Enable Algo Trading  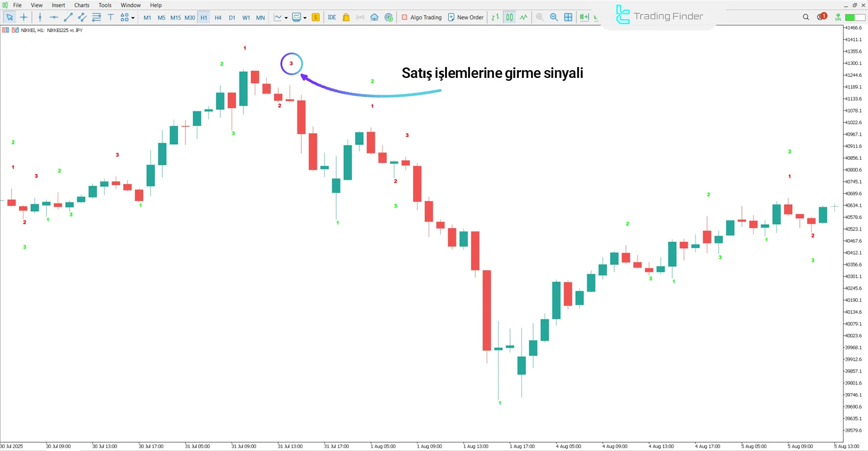coord(421,17)
